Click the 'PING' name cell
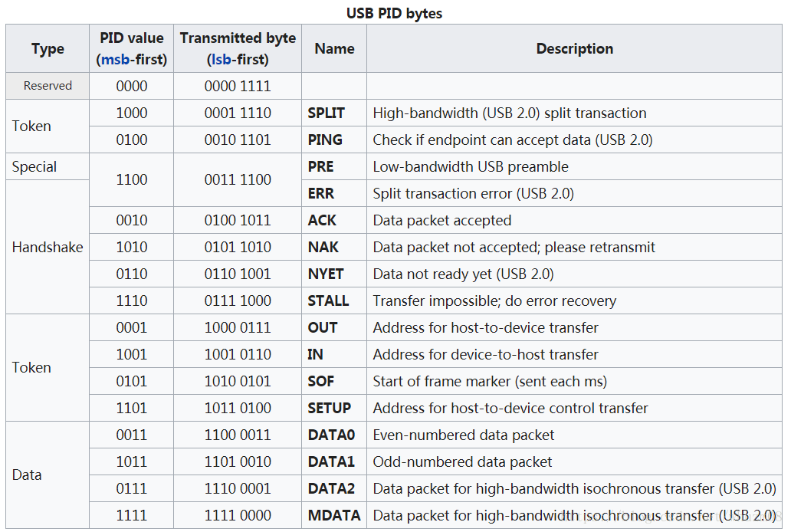 334,140
